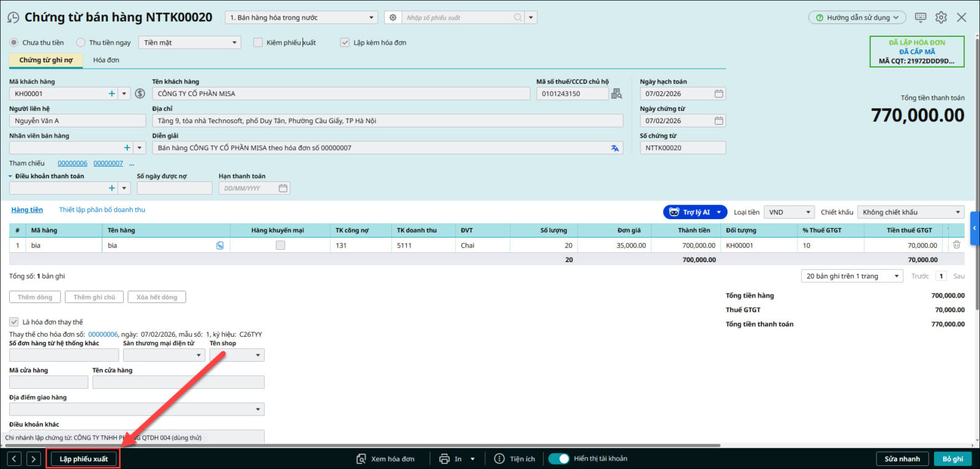Click the Lập phiếu xuất button
980x469 pixels.
83,459
